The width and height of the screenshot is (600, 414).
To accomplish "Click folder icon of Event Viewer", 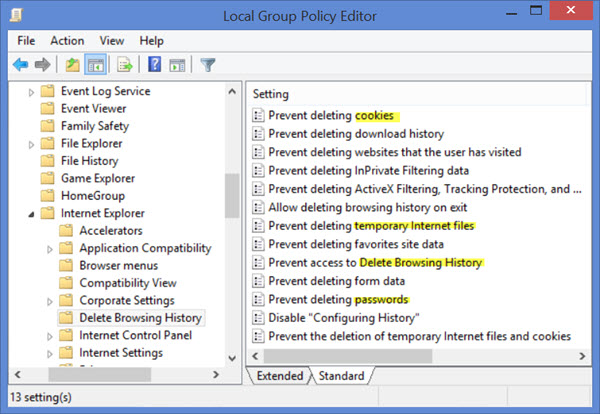I will pos(48,108).
